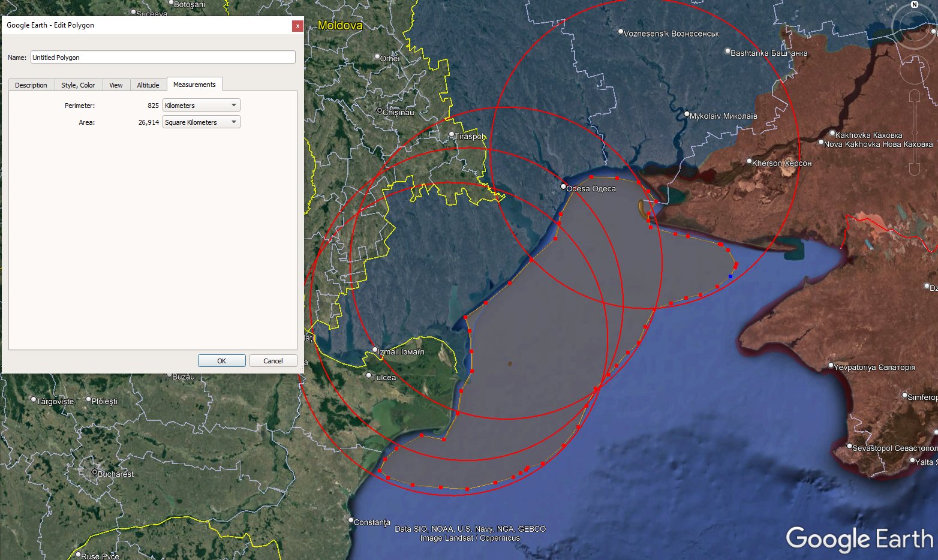The width and height of the screenshot is (938, 560).
Task: Click the Sevastopol place marker
Action: pyautogui.click(x=849, y=446)
